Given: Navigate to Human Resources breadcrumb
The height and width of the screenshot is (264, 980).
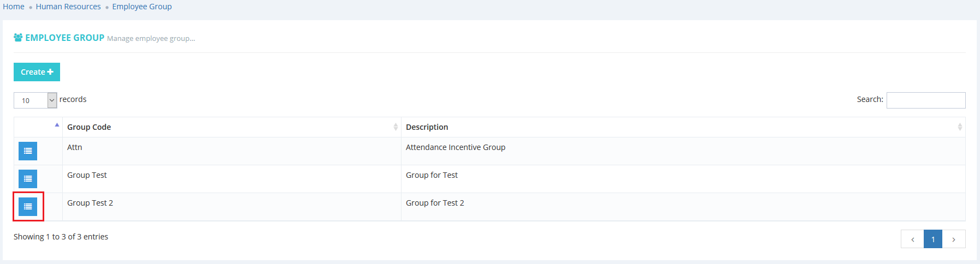Looking at the screenshot, I should [x=68, y=7].
